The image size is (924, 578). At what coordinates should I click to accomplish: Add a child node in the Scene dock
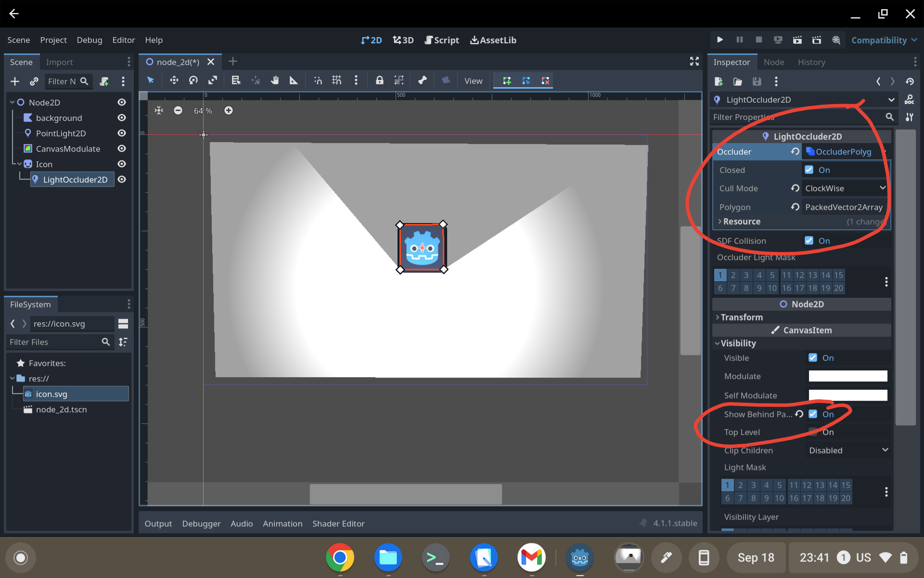point(15,81)
